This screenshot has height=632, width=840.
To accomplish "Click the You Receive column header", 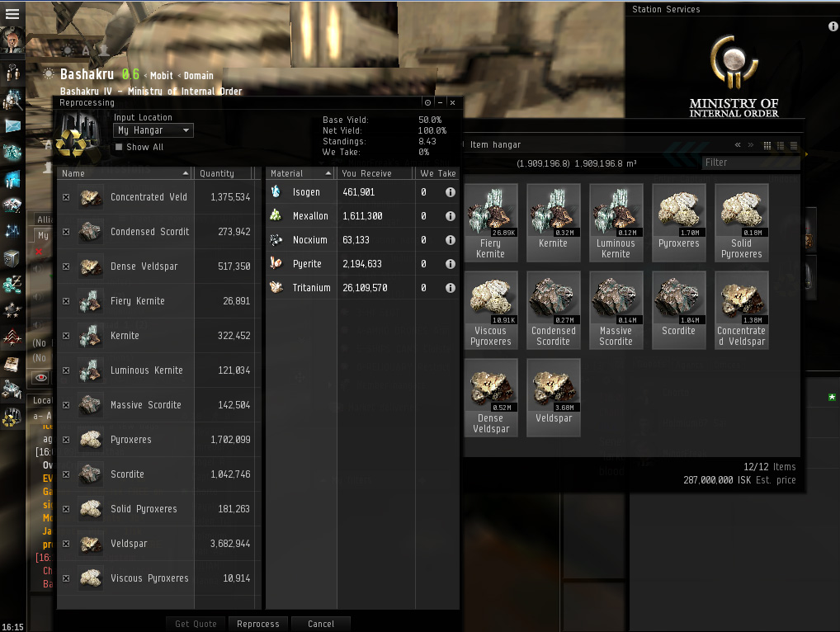I will 375,173.
